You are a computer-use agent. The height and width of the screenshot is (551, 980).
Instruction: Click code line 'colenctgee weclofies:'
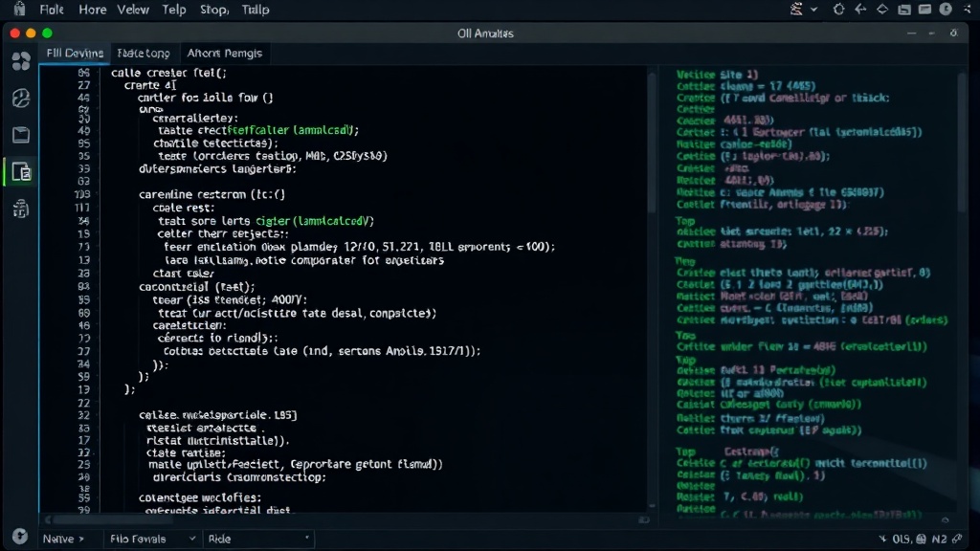point(200,497)
